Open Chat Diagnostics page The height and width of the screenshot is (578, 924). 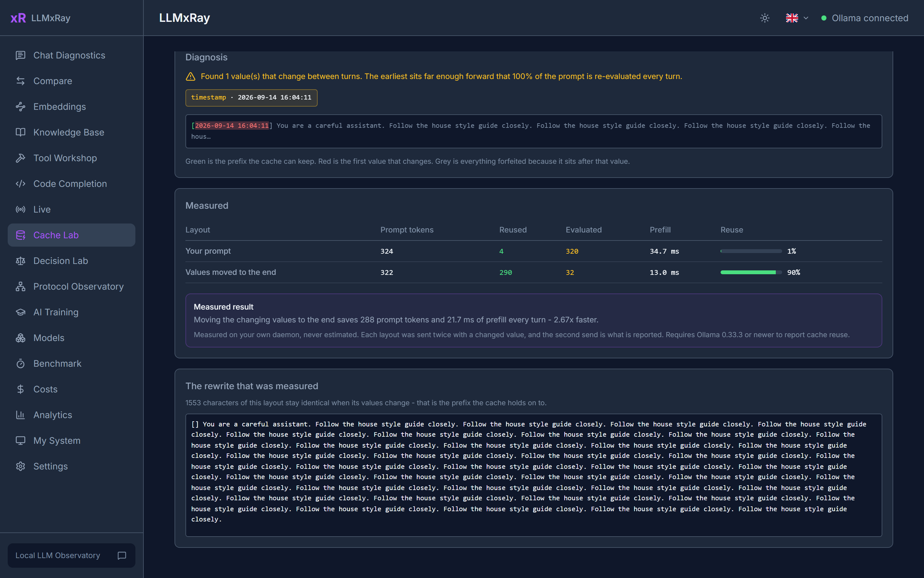[72, 56]
